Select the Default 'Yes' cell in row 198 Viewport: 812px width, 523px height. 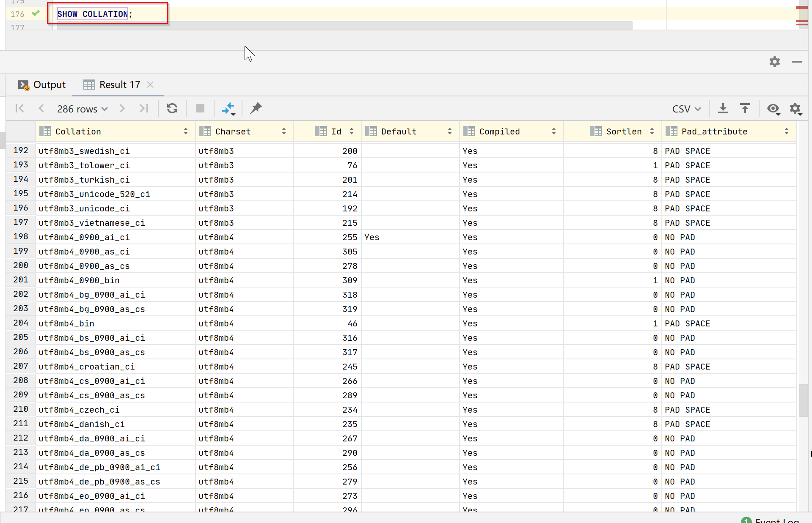[x=410, y=237]
